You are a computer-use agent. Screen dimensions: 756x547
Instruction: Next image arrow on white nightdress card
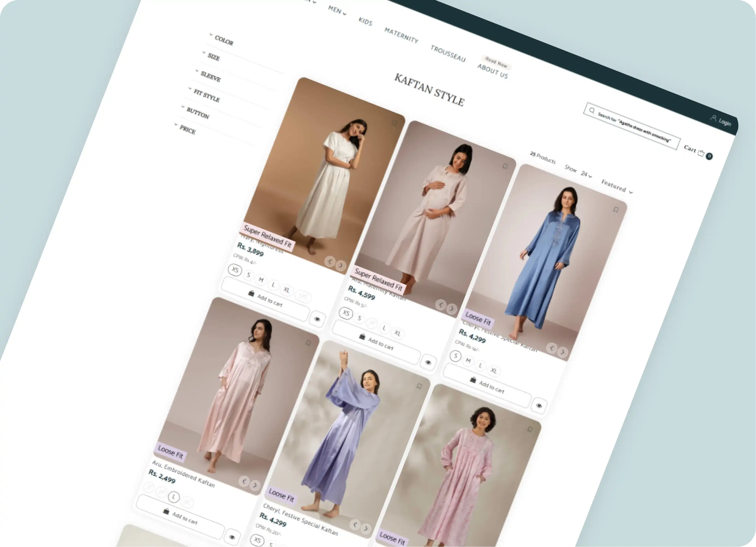tap(340, 265)
